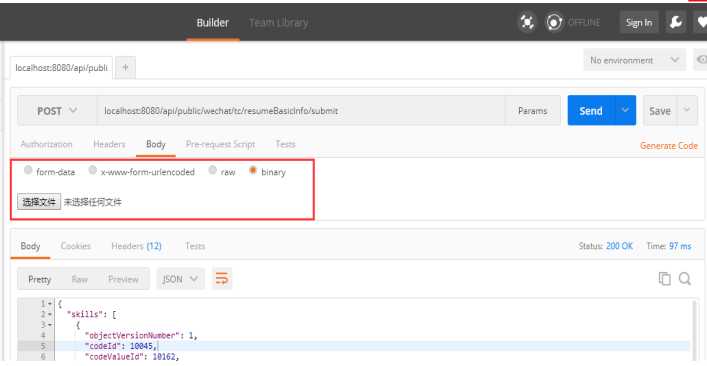
Task: Click the Status 200 OK text
Action: pyautogui.click(x=606, y=246)
